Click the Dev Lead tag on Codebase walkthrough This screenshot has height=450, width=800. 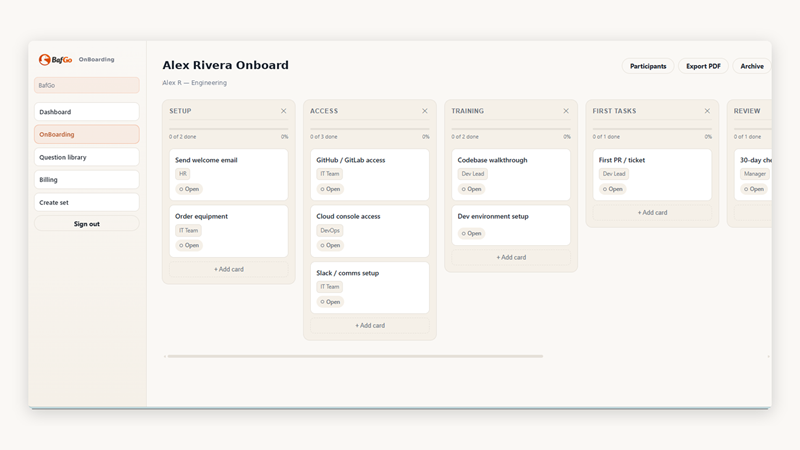pyautogui.click(x=472, y=174)
